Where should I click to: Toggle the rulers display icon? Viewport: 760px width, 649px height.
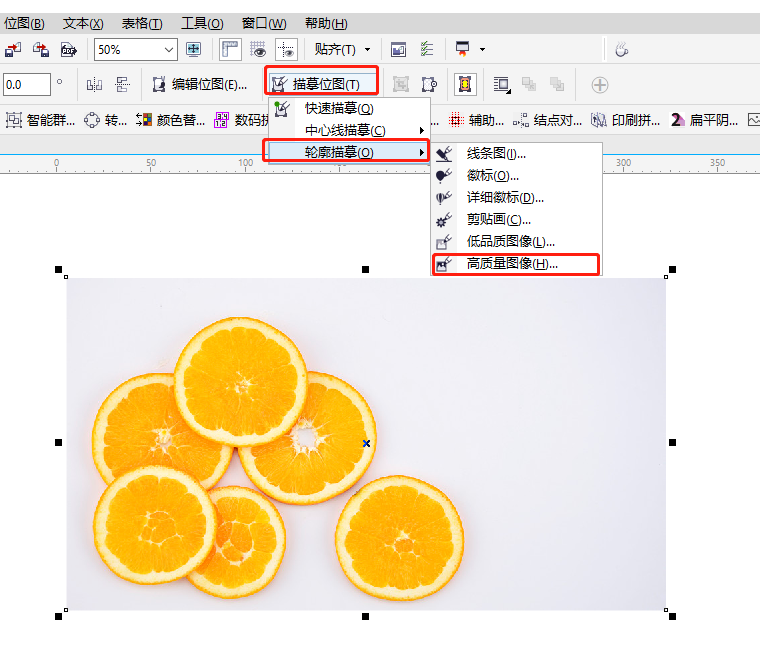click(230, 49)
